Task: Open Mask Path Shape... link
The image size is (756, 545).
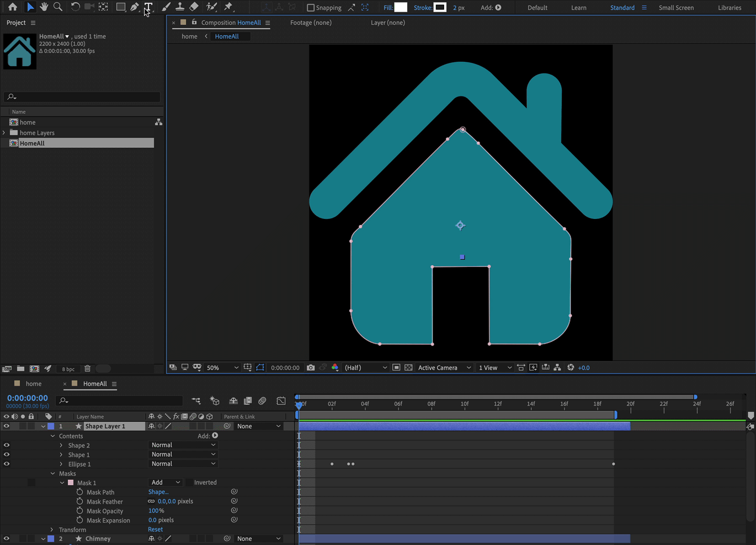Action: (x=158, y=492)
